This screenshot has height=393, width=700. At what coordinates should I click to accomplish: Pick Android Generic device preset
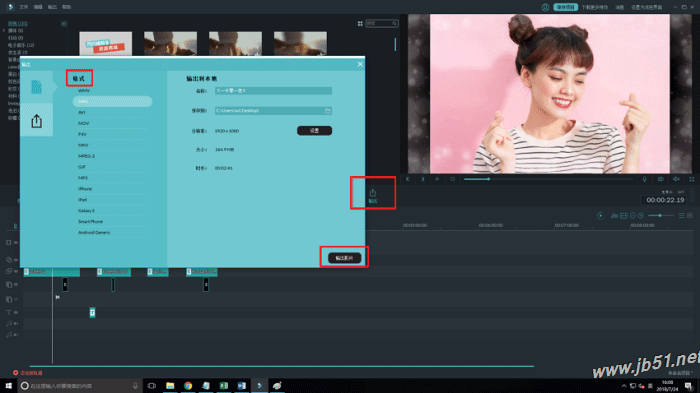click(x=94, y=233)
